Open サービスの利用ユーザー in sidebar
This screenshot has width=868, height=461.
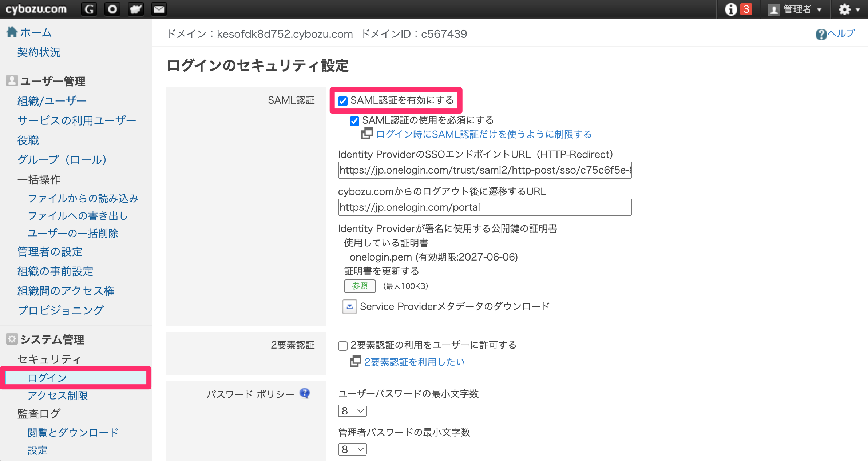77,120
